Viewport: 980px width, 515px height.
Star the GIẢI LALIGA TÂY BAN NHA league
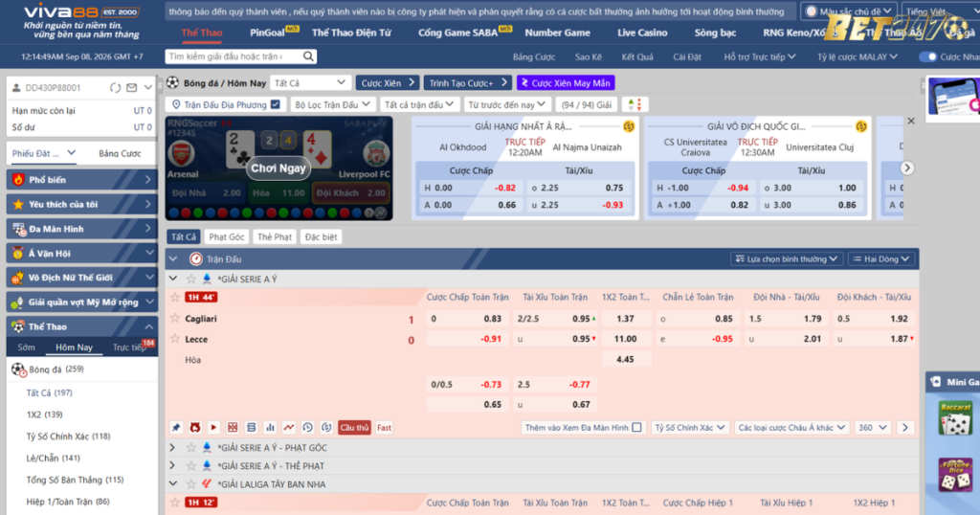[x=191, y=484]
